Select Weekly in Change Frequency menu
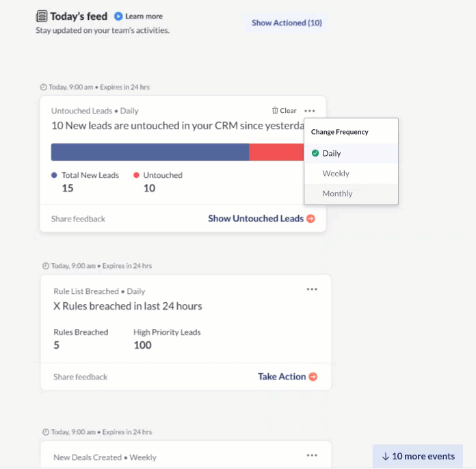Viewport: 476px width, 469px height. click(336, 174)
